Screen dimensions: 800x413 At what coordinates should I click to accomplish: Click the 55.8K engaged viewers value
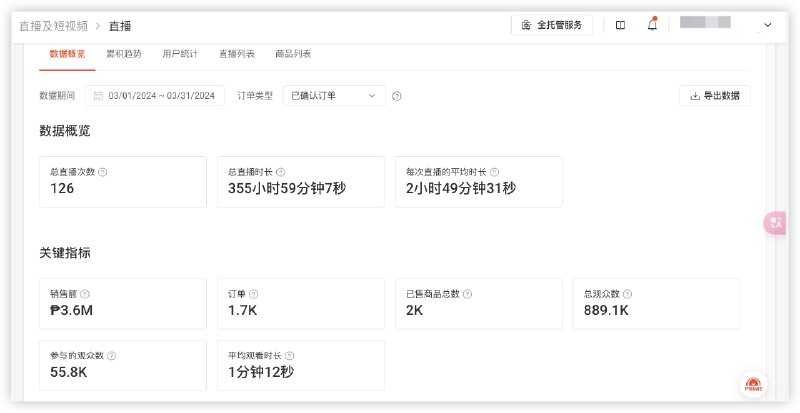69,372
